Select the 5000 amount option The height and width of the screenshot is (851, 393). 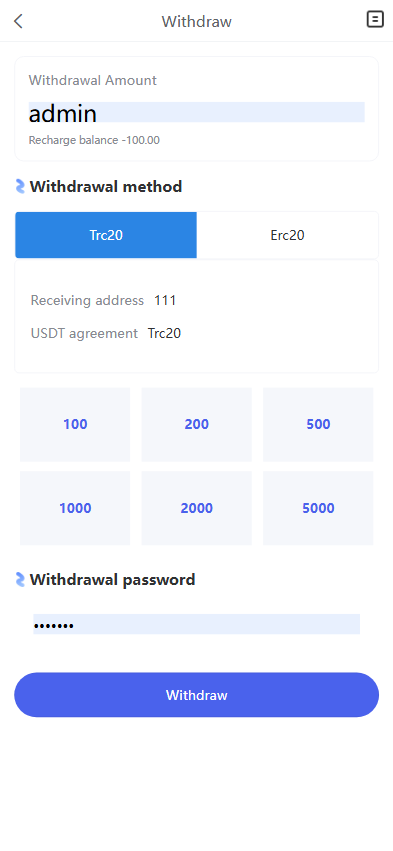[318, 508]
